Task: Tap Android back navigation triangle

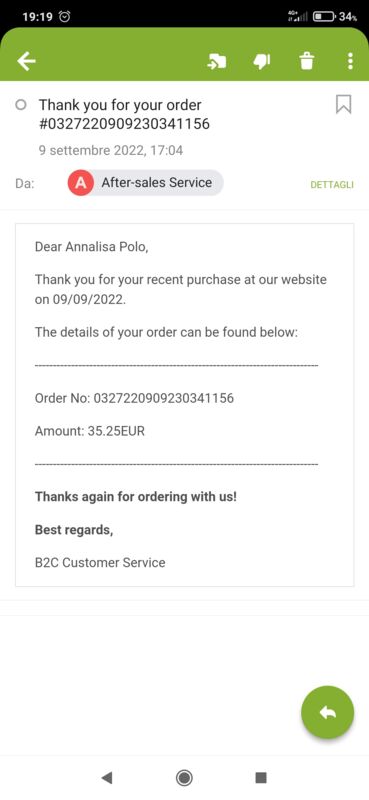Action: click(107, 778)
